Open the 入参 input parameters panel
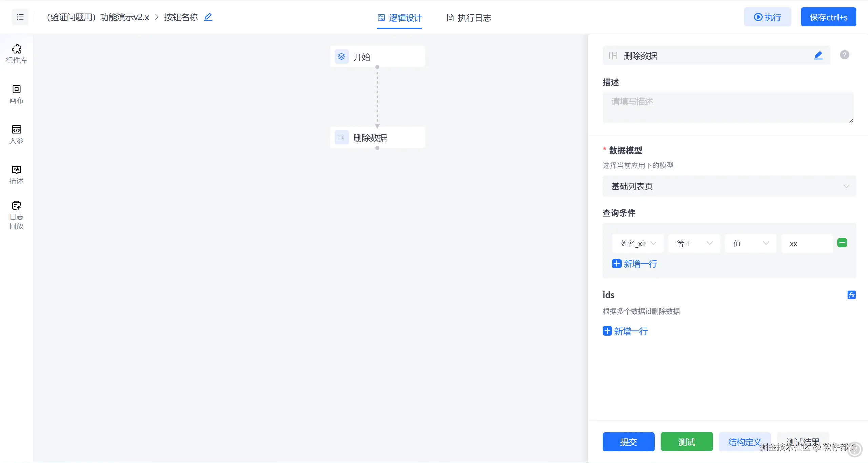This screenshot has width=868, height=463. pos(16,134)
